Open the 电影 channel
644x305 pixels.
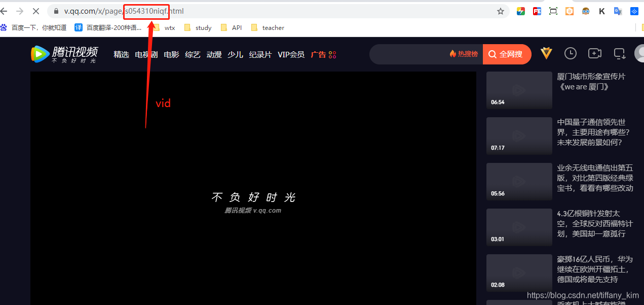click(x=171, y=54)
